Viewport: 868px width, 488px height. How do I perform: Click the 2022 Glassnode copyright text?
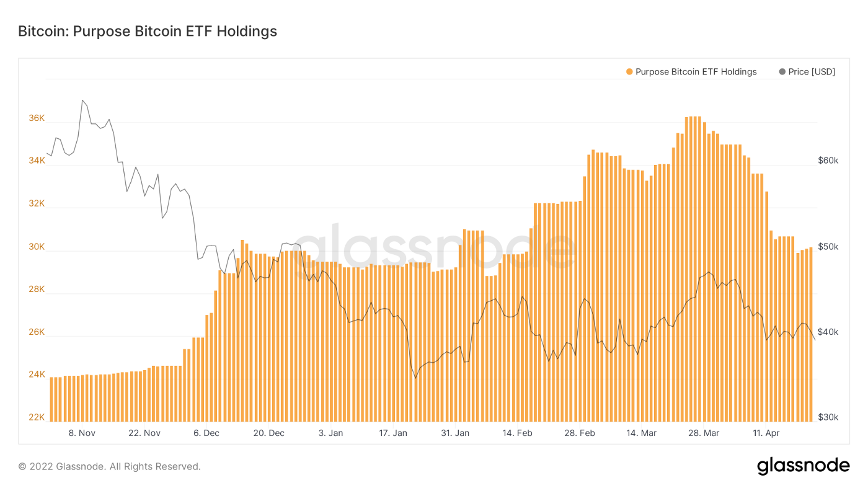click(109, 466)
